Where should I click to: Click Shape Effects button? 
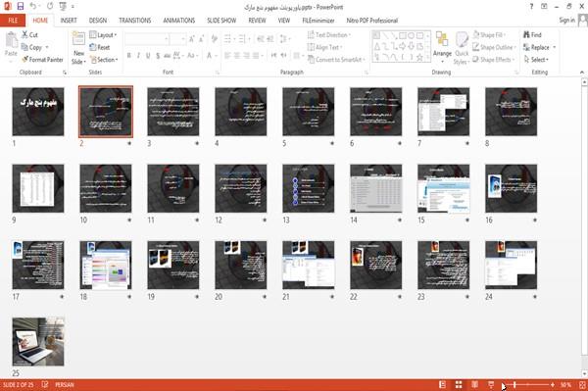pos(493,60)
